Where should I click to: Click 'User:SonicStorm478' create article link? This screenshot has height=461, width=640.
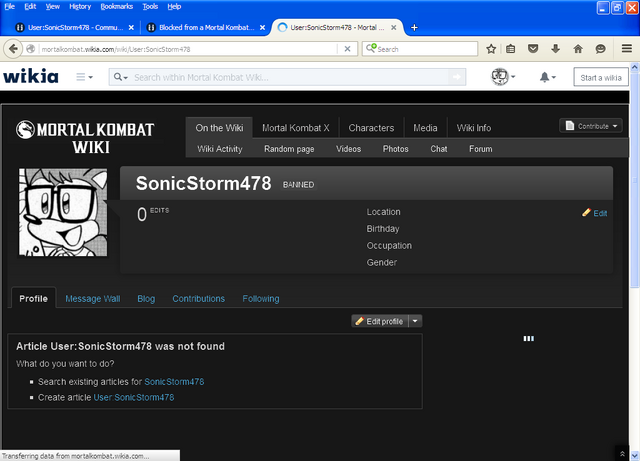[x=134, y=397]
